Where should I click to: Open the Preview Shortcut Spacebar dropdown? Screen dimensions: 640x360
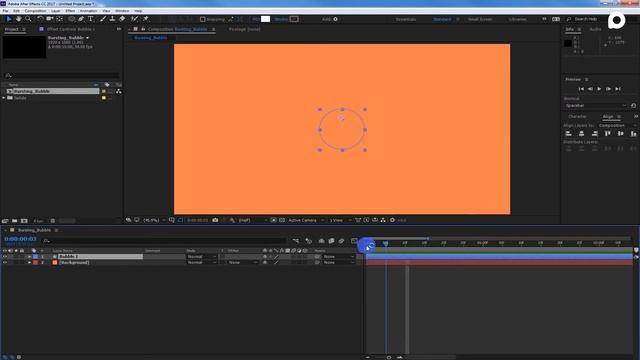coord(595,106)
